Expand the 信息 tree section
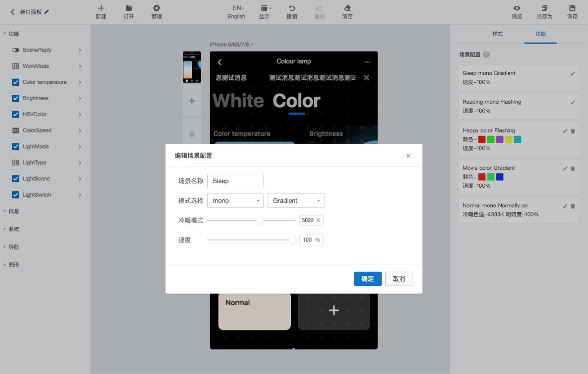Viewport: 588px width, 374px height. point(5,211)
